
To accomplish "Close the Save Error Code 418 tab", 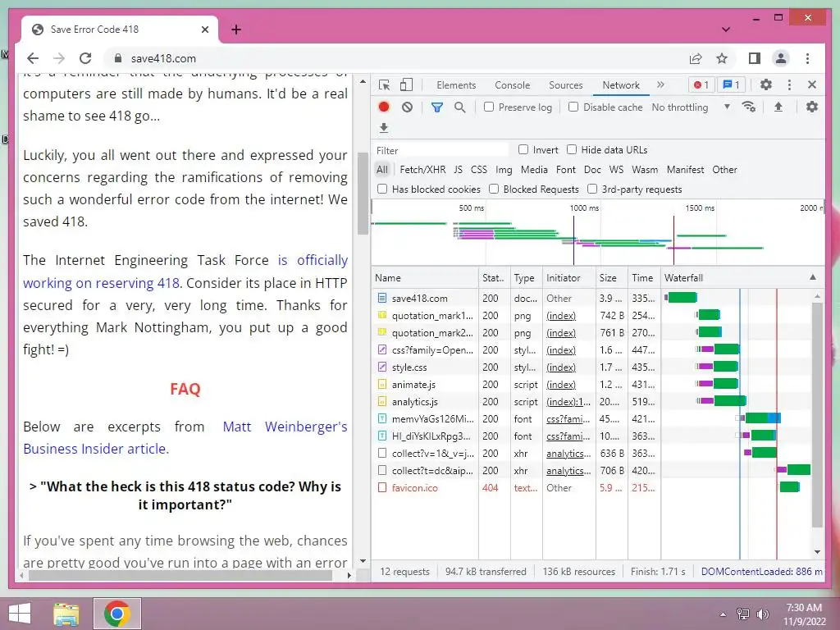I will point(204,30).
